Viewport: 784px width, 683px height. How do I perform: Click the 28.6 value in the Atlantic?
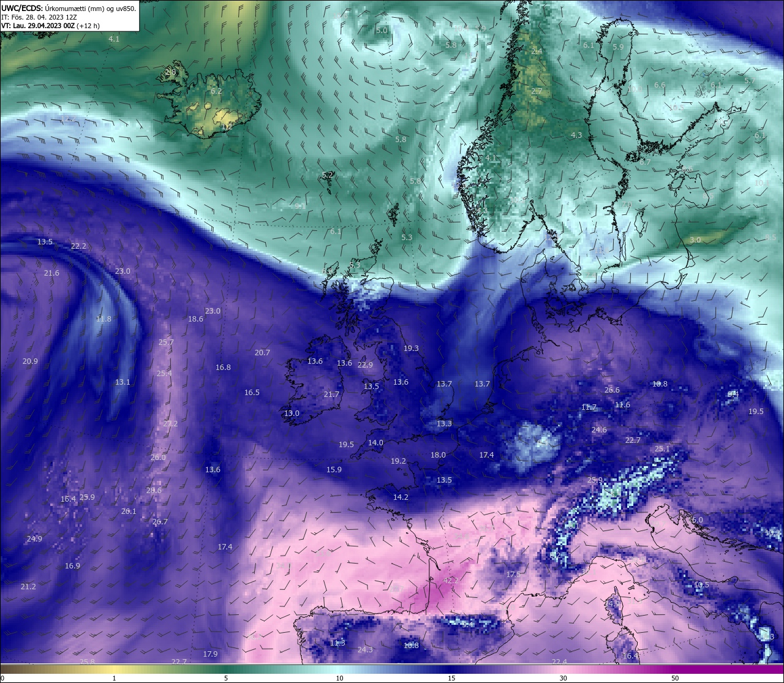pos(154,490)
